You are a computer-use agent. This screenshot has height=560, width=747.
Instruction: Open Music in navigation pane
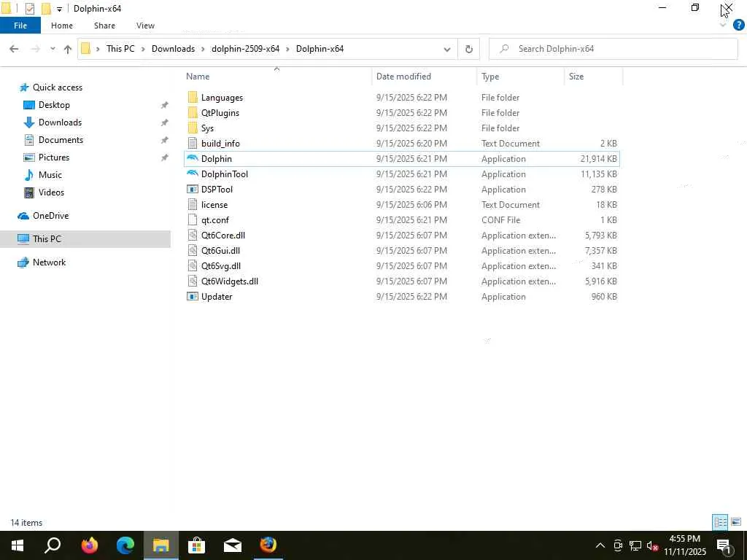click(50, 175)
